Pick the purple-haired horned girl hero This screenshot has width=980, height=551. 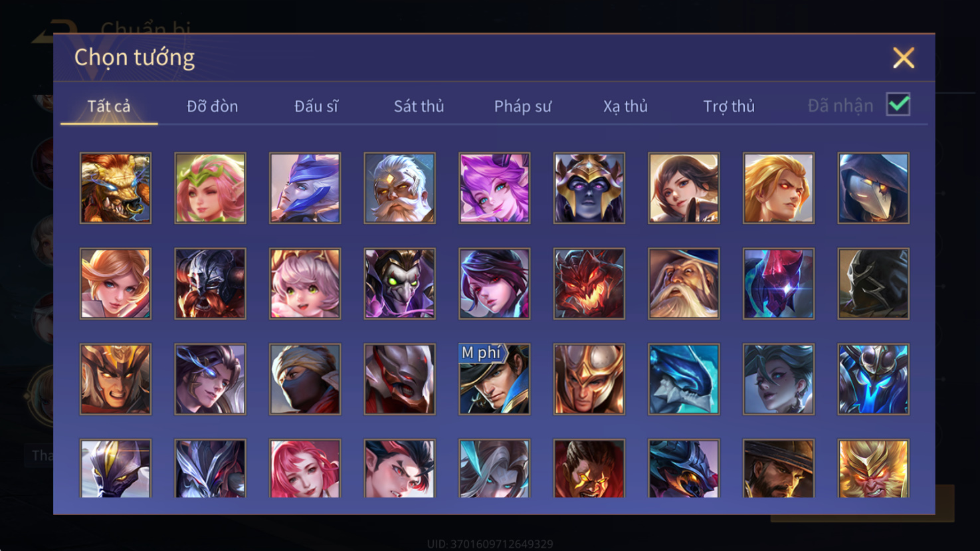[494, 188]
